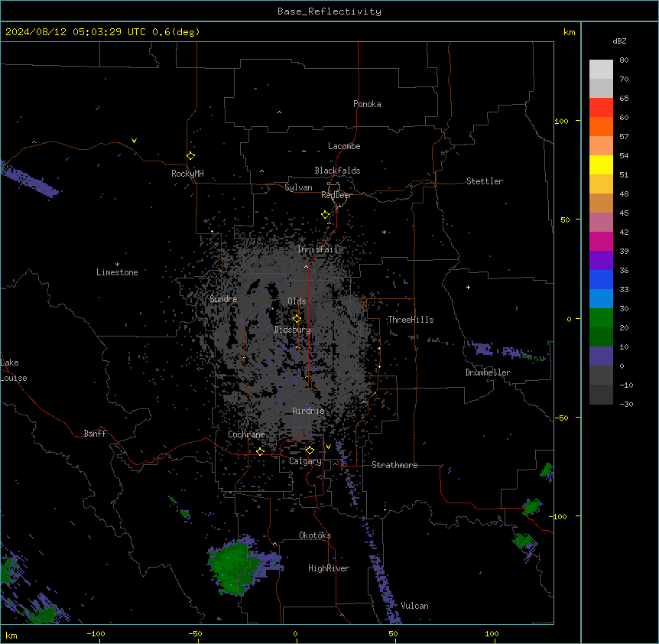Viewport: 659px width, 644px height.
Task: Click the white plus marker north of Drumheller
Action: coord(468,287)
